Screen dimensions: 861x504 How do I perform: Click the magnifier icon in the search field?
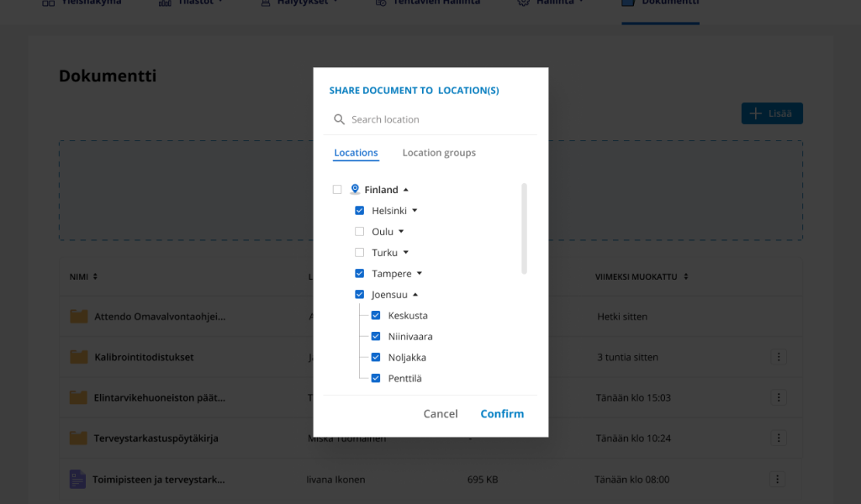pyautogui.click(x=340, y=119)
